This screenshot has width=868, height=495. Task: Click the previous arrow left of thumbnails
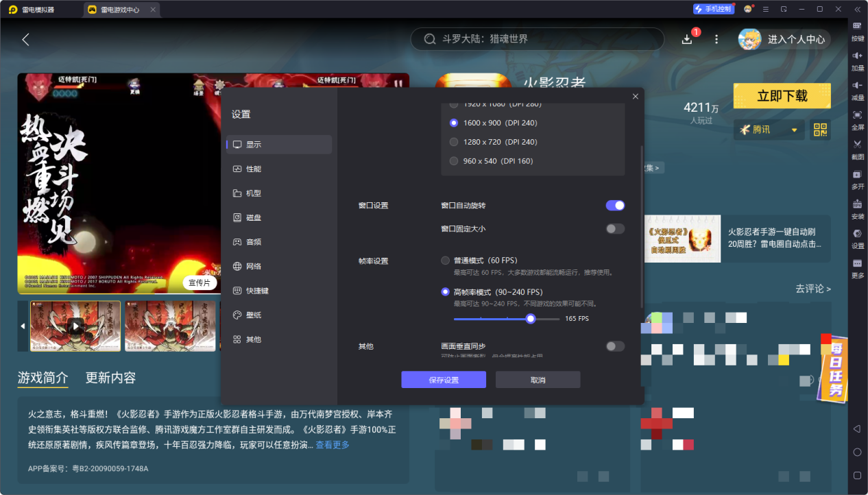point(23,326)
